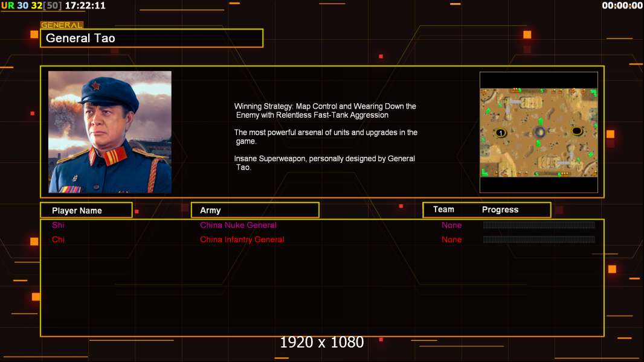The width and height of the screenshot is (644, 362).
Task: Click the desert map preview thumbnail
Action: 539,132
